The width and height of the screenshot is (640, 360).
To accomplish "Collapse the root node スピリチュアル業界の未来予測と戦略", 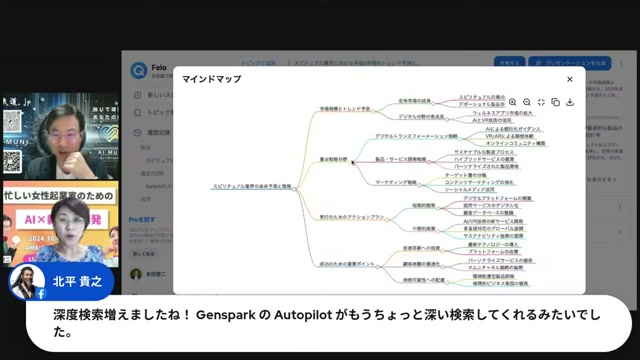I will 294,189.
